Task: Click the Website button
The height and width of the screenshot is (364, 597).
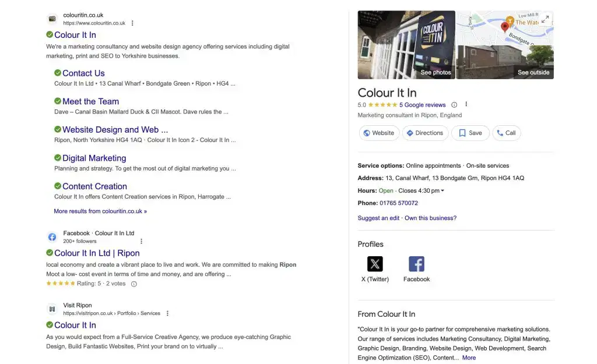Action: point(379,133)
